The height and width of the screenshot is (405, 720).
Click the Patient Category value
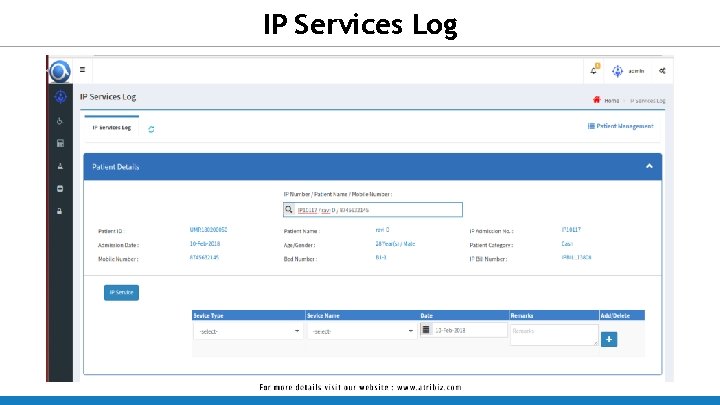click(567, 244)
